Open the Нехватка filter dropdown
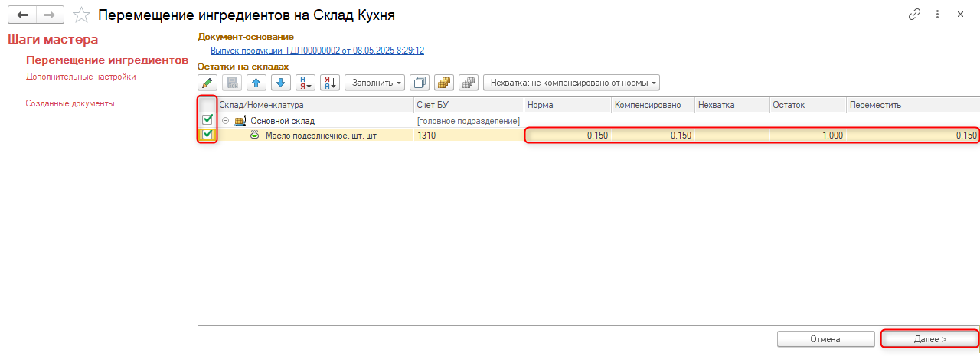Screen dimensions: 980x356 571,83
